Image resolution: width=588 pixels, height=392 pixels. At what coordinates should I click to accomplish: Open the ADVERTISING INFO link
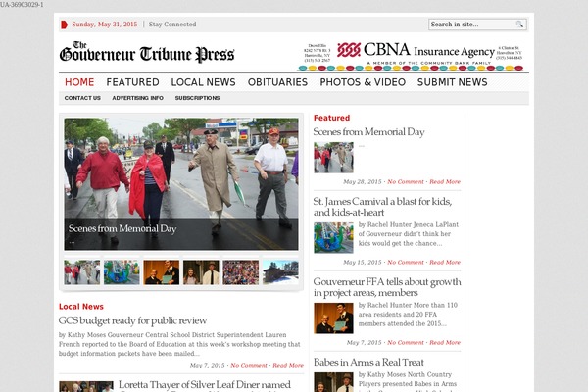click(137, 98)
